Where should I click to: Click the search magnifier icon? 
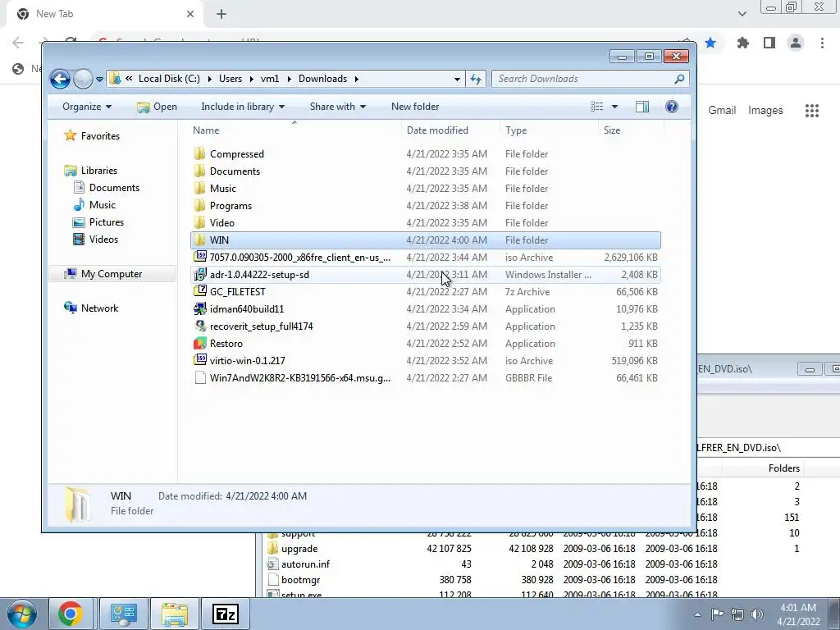[679, 79]
